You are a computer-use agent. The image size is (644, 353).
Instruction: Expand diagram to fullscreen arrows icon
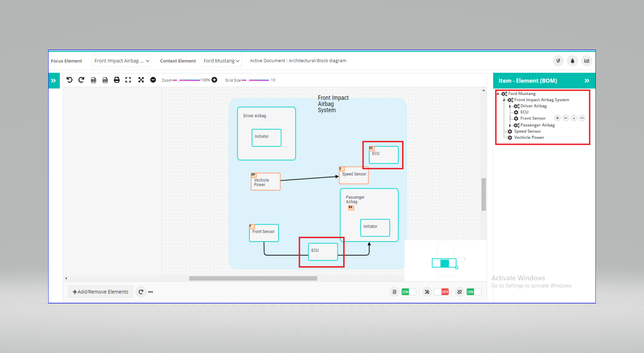141,80
